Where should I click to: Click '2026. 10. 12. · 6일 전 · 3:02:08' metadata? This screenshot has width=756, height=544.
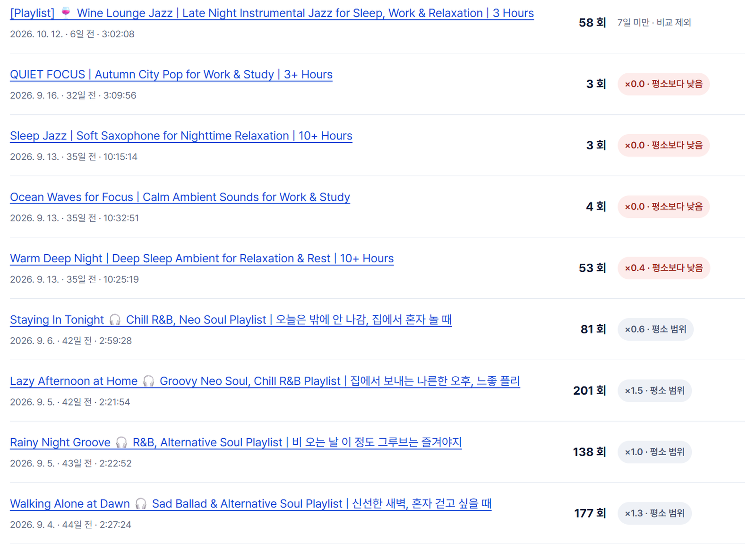click(72, 34)
